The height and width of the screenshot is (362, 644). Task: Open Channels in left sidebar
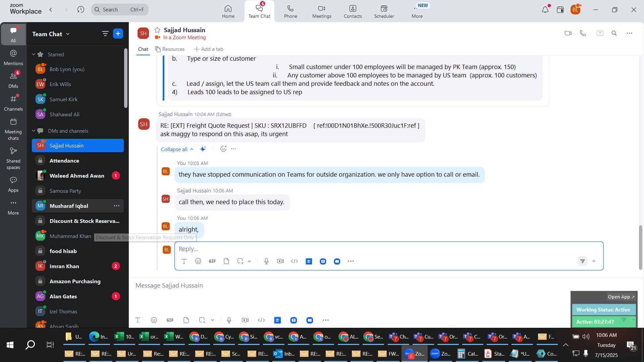pyautogui.click(x=13, y=103)
